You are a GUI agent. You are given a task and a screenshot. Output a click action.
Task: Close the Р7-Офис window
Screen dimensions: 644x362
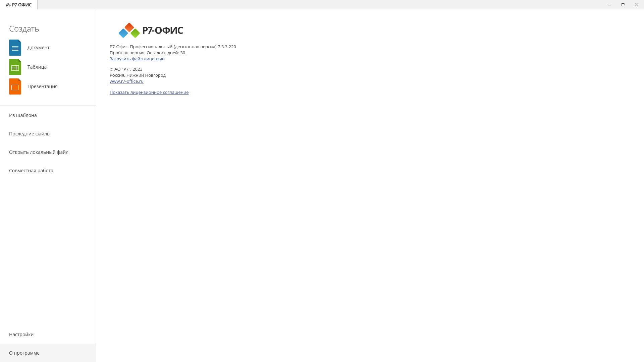point(637,5)
